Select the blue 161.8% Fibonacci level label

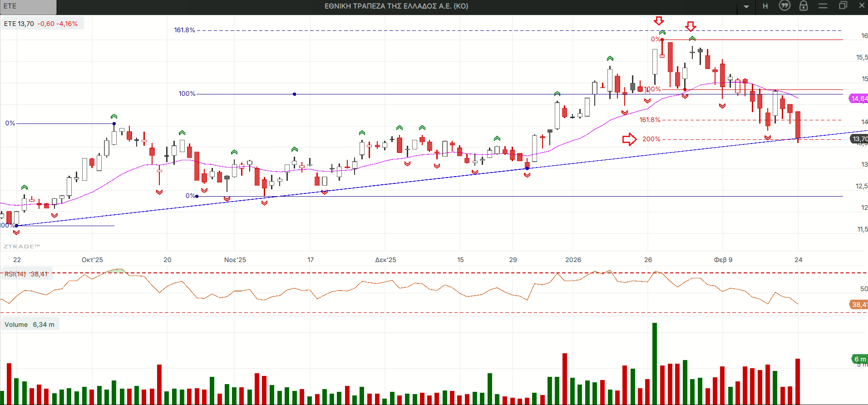(184, 30)
